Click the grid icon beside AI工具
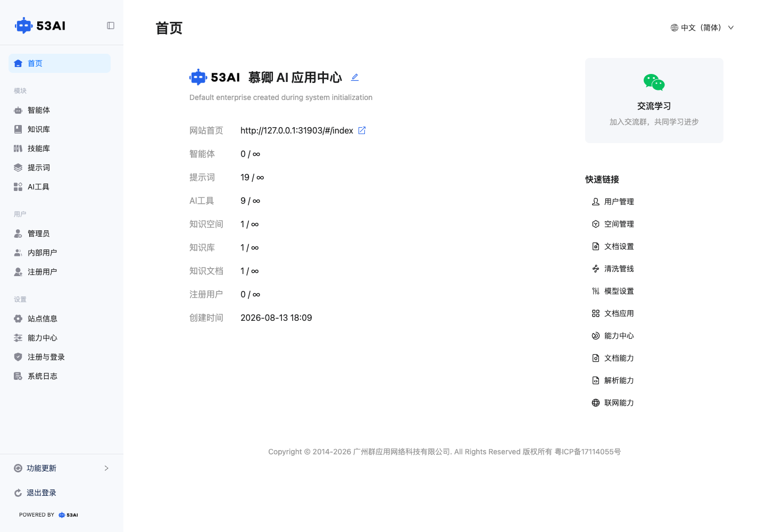 click(x=18, y=187)
